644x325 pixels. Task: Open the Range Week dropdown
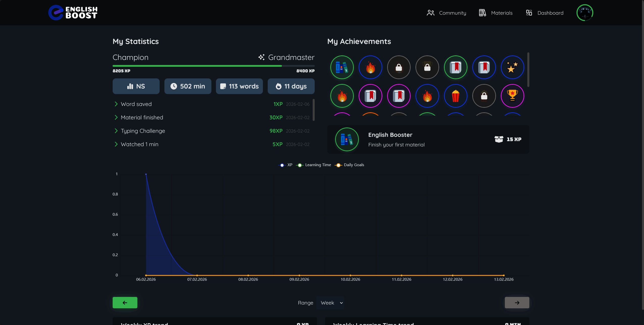pos(330,303)
